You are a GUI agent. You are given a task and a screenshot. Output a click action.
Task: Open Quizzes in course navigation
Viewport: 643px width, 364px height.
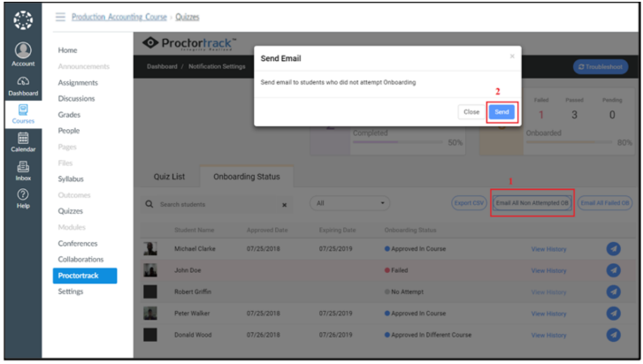coord(70,211)
